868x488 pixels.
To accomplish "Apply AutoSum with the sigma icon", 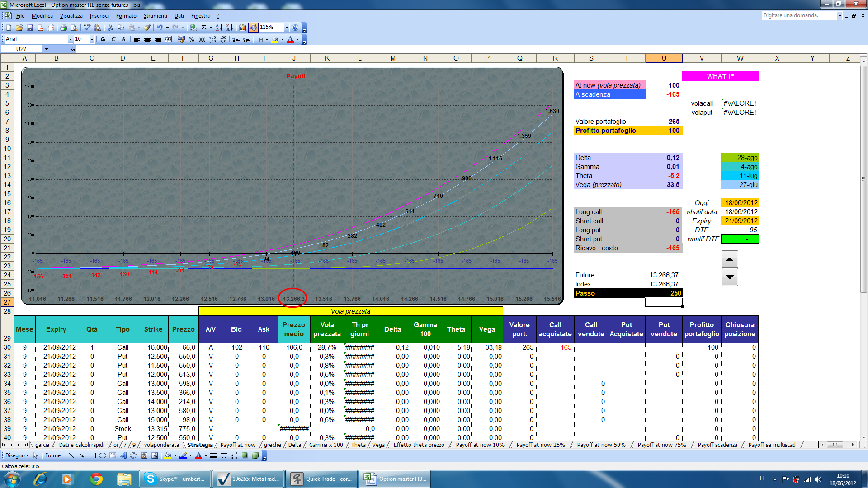I will tap(204, 28).
